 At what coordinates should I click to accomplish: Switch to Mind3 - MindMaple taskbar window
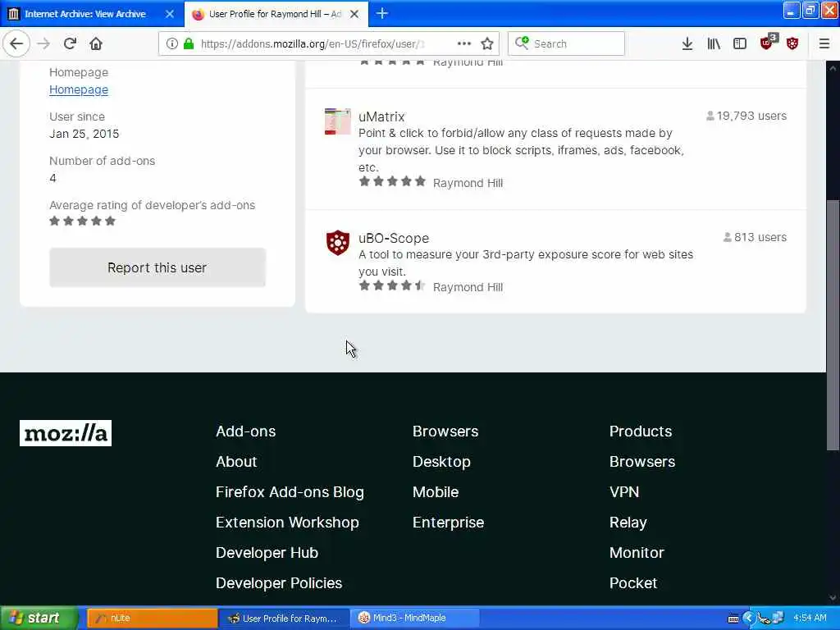pos(415,618)
